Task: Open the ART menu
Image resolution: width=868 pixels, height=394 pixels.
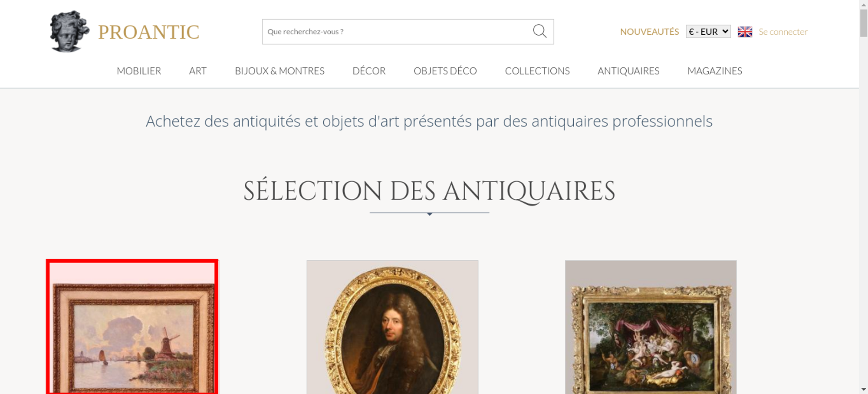Action: pyautogui.click(x=198, y=71)
